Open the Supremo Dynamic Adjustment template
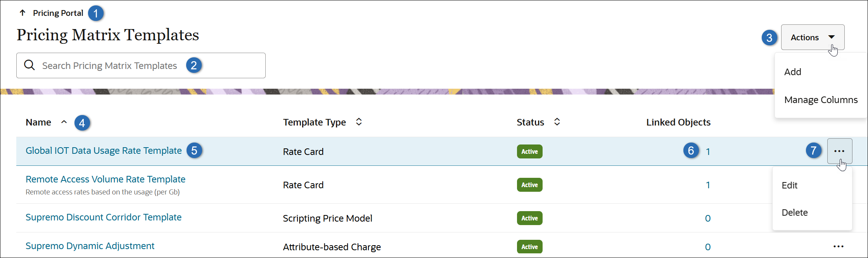This screenshot has height=258, width=868. (90, 246)
